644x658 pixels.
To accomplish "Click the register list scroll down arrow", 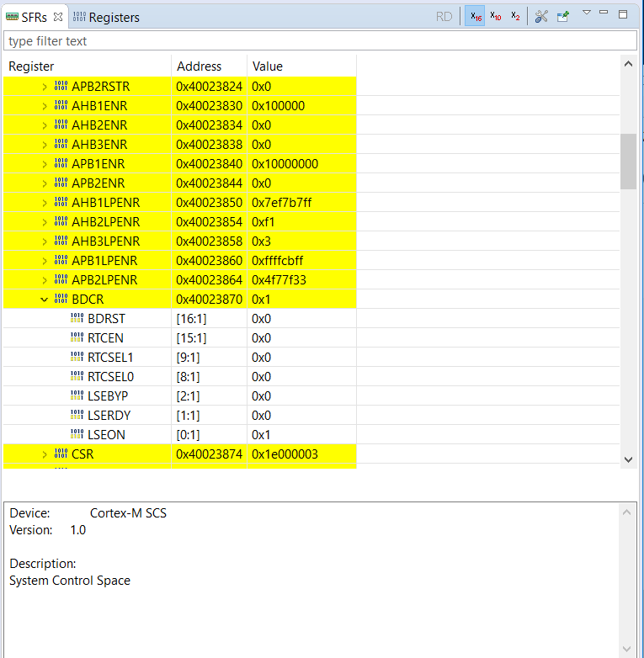I will [629, 459].
